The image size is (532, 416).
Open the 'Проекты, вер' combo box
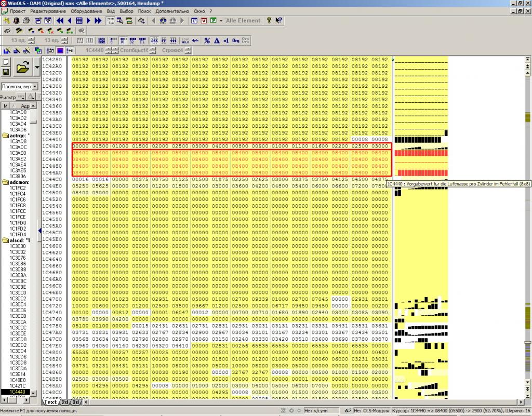pos(19,86)
